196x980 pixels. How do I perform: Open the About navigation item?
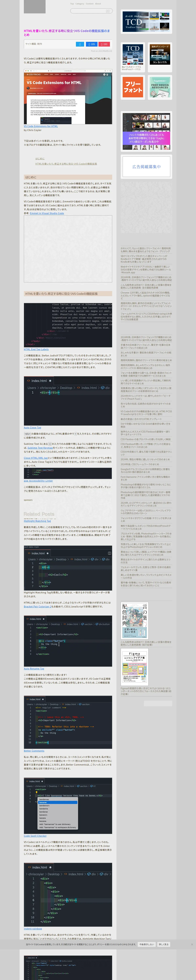(98, 3)
